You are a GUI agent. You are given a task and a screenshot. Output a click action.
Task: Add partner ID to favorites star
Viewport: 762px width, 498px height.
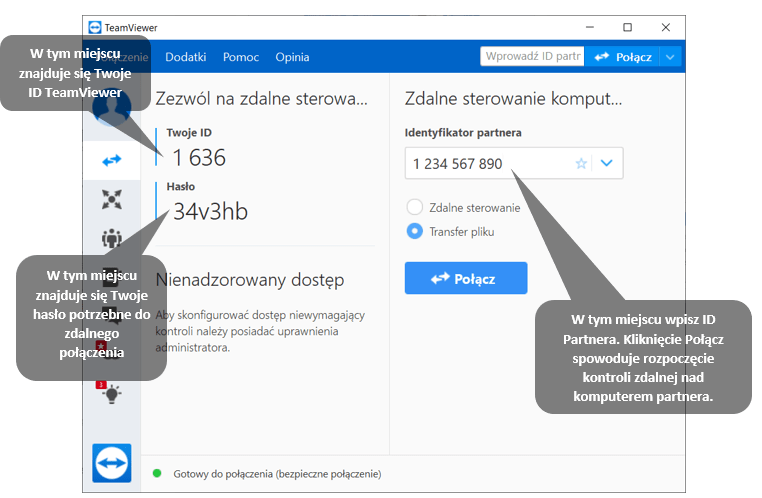coord(581,163)
